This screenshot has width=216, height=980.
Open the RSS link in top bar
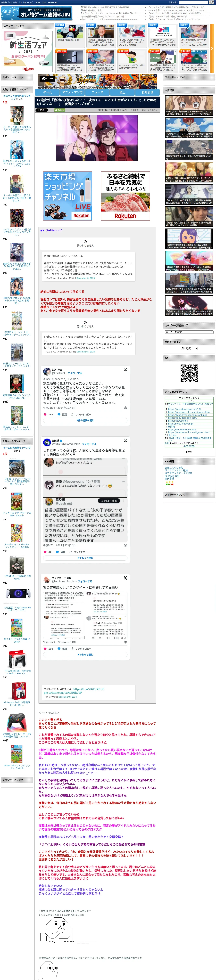[38, 2]
